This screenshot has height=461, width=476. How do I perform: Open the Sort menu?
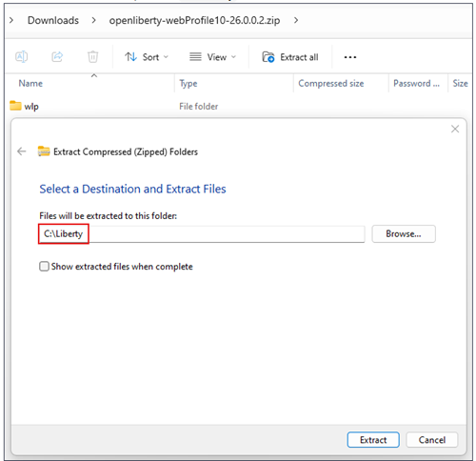[147, 57]
